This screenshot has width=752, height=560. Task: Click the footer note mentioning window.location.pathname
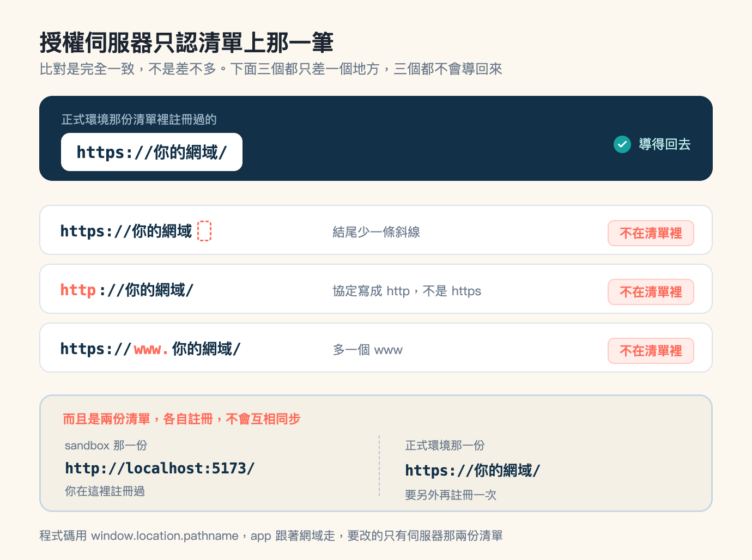click(271, 536)
